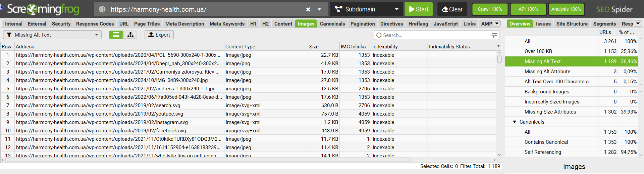Collapse the Canonicals section triangle

pyautogui.click(x=515, y=122)
